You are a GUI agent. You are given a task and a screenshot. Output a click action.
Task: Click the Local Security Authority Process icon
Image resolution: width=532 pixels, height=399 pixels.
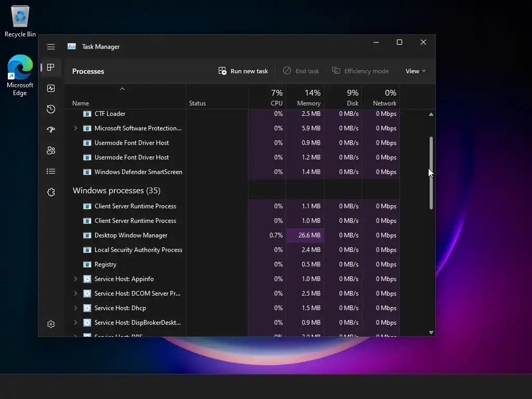coord(87,250)
